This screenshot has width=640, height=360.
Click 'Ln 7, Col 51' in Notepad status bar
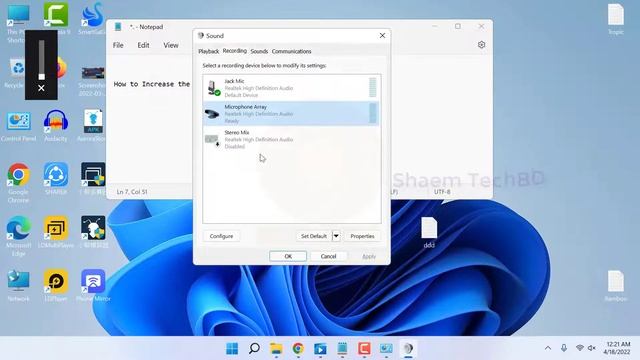(132, 191)
